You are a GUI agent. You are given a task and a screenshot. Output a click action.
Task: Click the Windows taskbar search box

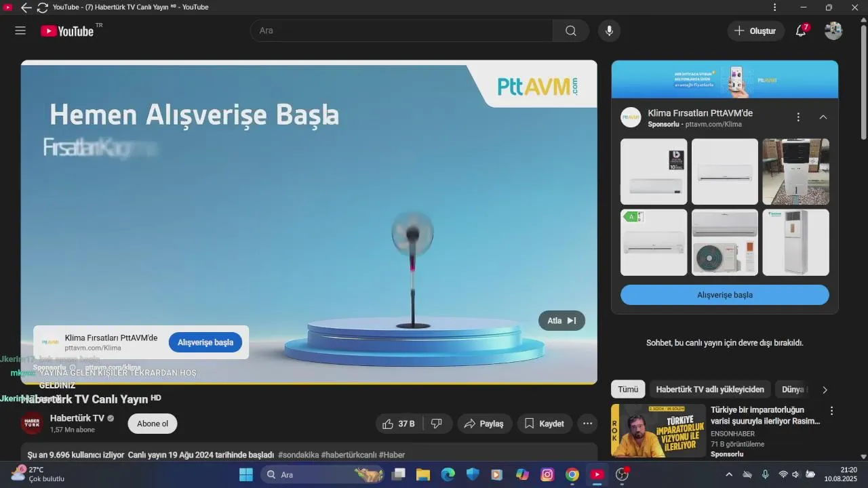tap(322, 474)
